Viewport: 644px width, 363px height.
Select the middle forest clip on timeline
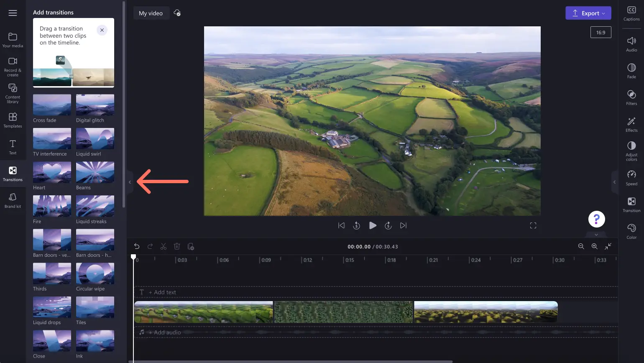coord(343,312)
